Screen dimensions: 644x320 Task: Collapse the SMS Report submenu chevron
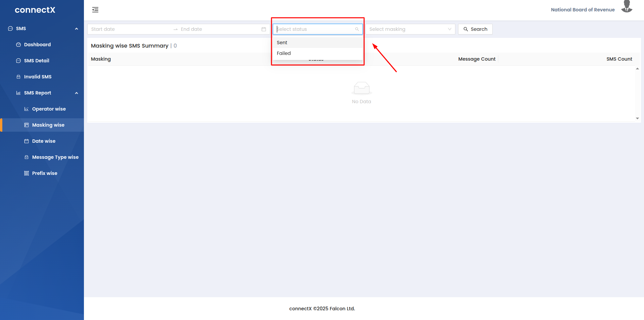[x=77, y=93]
